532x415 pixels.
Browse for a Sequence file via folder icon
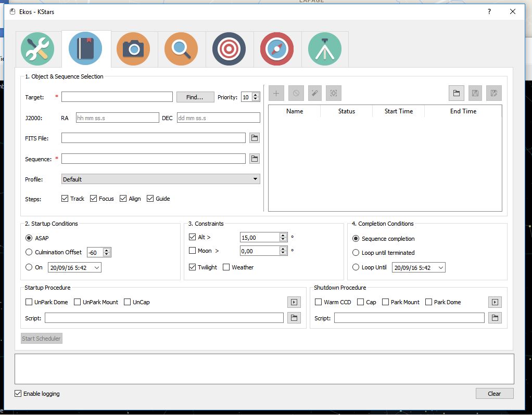coord(255,158)
